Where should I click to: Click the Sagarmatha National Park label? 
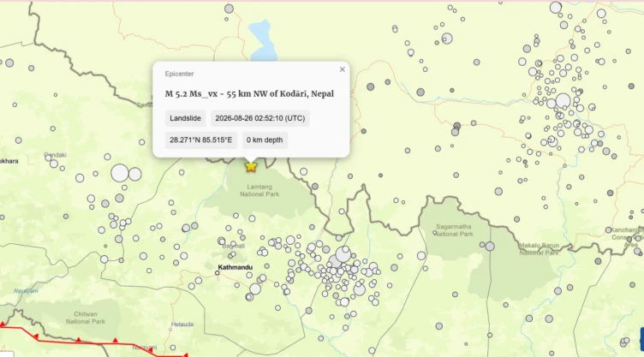(x=454, y=230)
